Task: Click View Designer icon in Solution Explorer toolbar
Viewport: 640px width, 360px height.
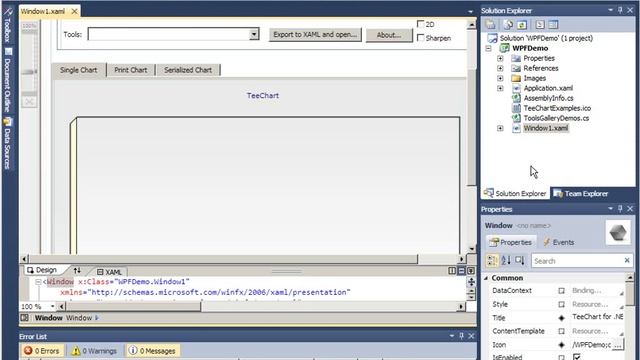Action: (553, 25)
